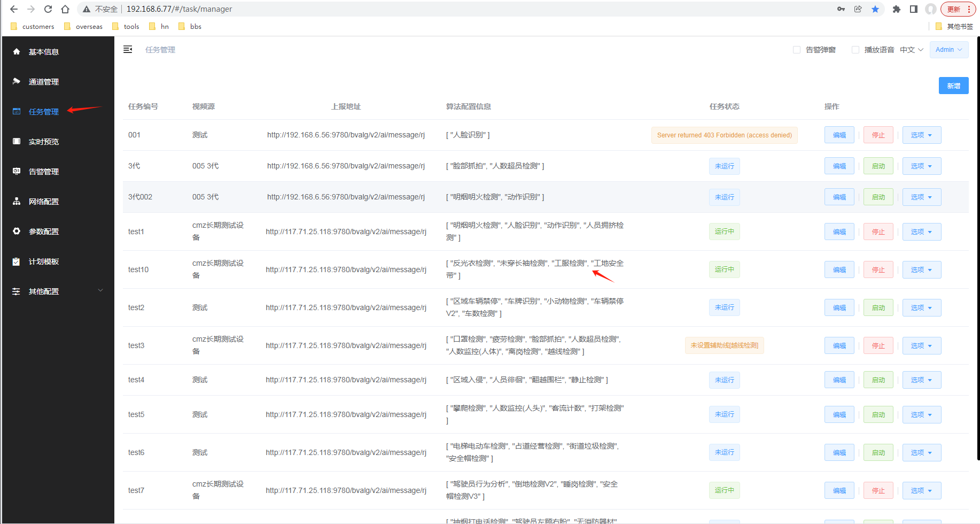Open the extensions puzzle icon
980x524 pixels.
click(x=897, y=9)
